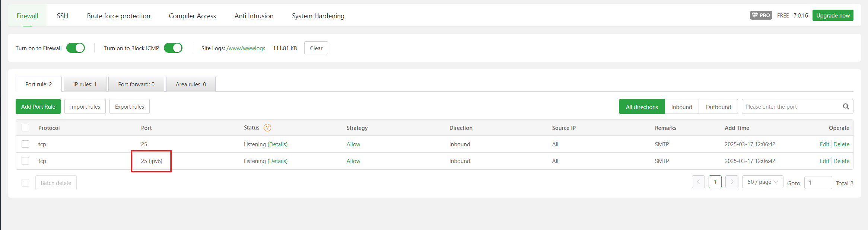This screenshot has width=868, height=230.
Task: Filter rules by Outbound direction
Action: [718, 107]
